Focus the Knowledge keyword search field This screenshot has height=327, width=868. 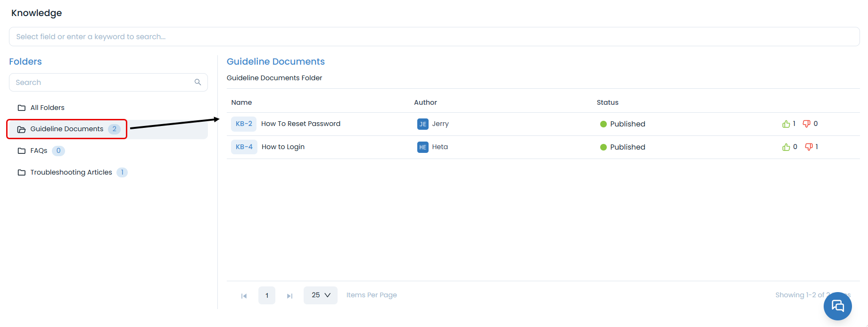click(434, 37)
